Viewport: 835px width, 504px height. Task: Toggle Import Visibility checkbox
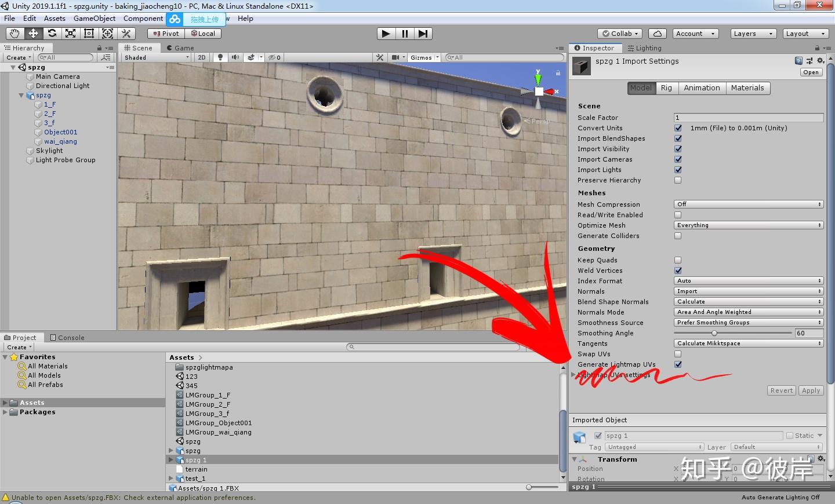[678, 149]
